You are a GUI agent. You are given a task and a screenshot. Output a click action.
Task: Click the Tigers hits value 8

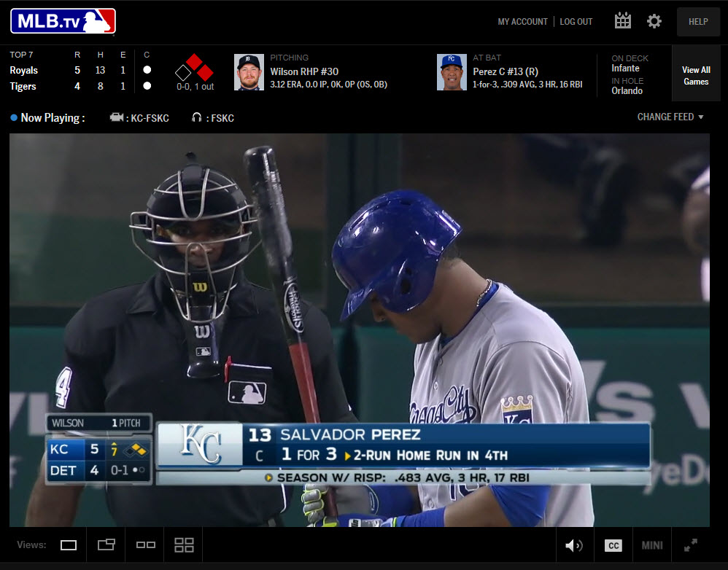tap(100, 86)
